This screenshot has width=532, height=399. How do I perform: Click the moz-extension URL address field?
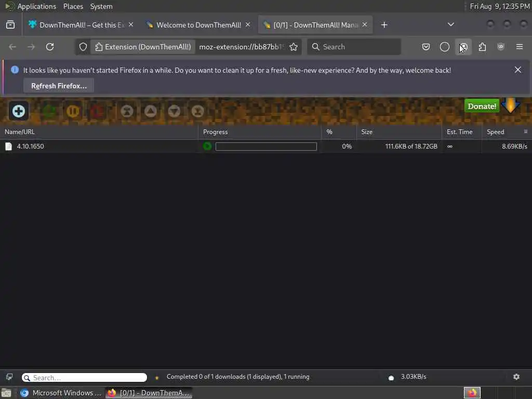point(241,47)
